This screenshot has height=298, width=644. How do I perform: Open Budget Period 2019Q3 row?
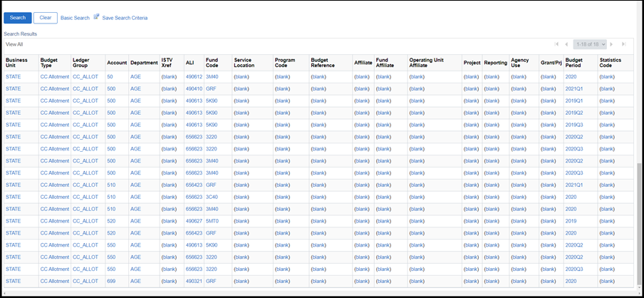574,125
